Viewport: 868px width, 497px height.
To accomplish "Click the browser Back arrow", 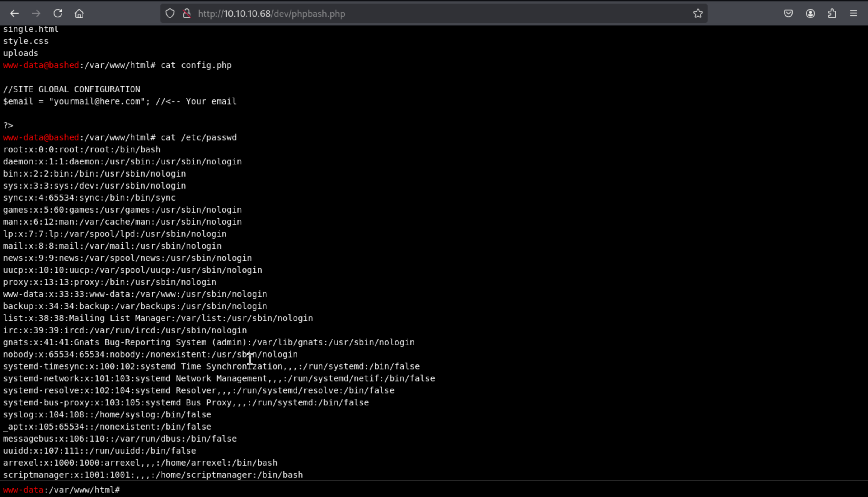I will [x=14, y=14].
